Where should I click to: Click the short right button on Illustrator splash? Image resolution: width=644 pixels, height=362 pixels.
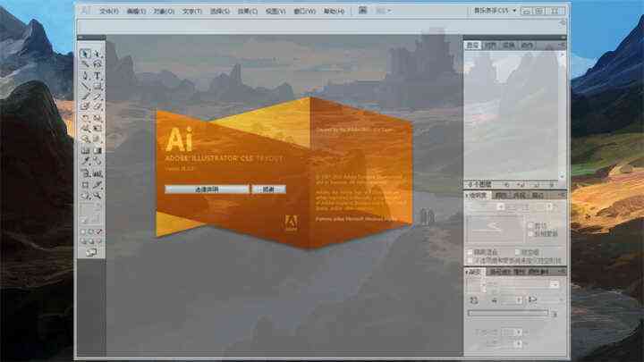pyautogui.click(x=268, y=189)
